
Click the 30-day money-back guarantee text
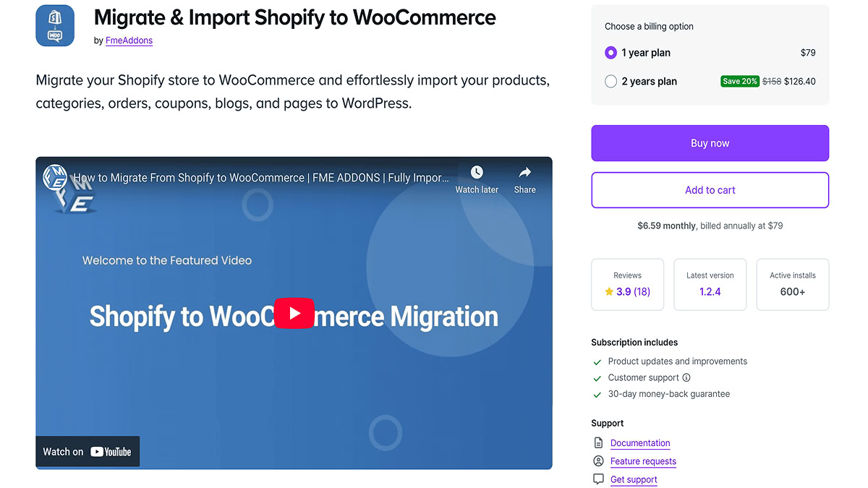pyautogui.click(x=669, y=394)
